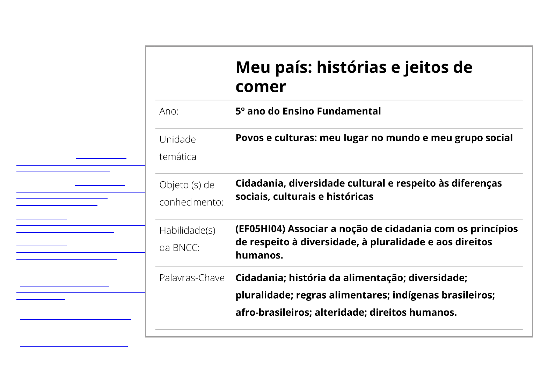Select the "Ano:" row label
The width and height of the screenshot is (548, 392).
169,111
